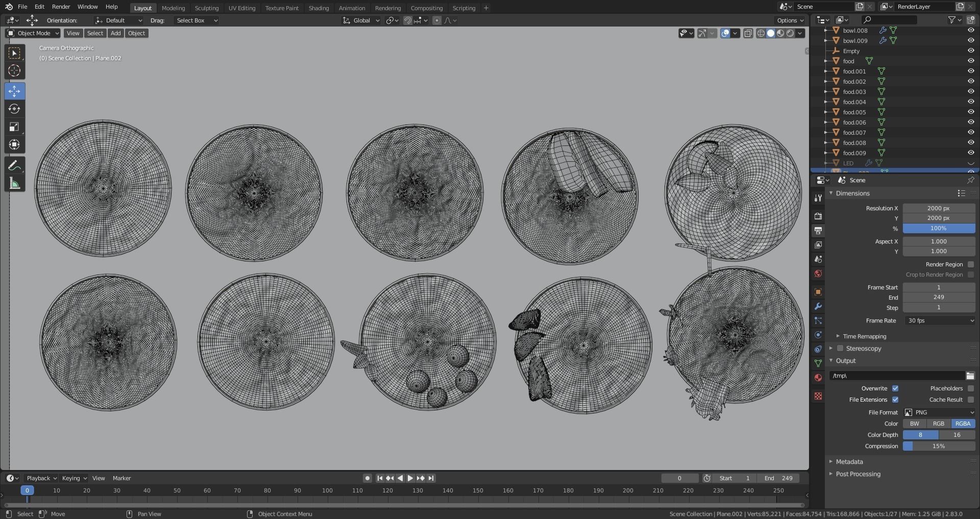Switch viewport shading to Wireframe
The height and width of the screenshot is (519, 980).
coord(761,33)
